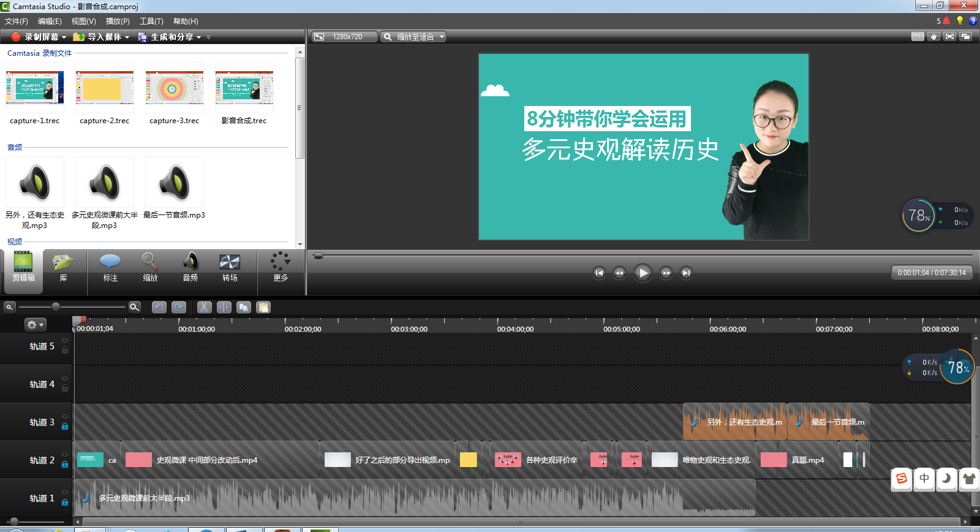Toggle the lock on 轨道 3
The image size is (980, 532).
(65, 426)
